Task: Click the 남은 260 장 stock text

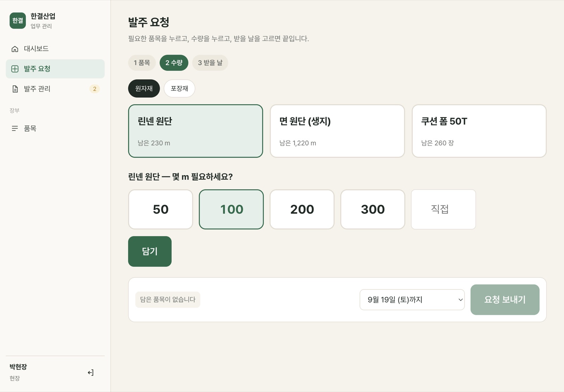Action: click(x=437, y=143)
